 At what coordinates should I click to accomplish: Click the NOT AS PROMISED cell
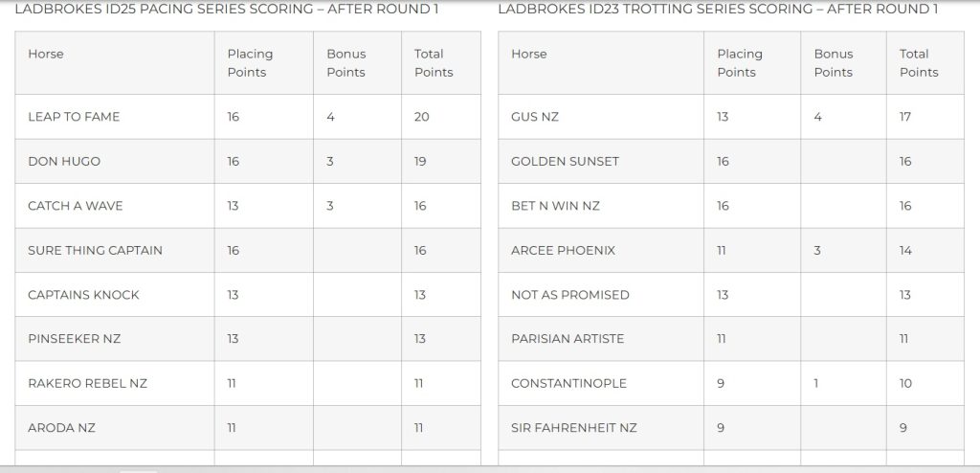click(x=570, y=295)
